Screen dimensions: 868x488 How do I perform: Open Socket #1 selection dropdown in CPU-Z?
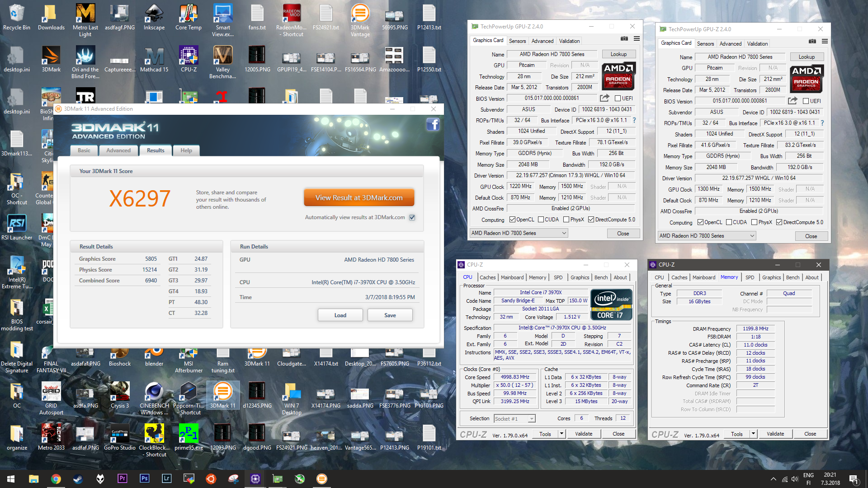514,419
